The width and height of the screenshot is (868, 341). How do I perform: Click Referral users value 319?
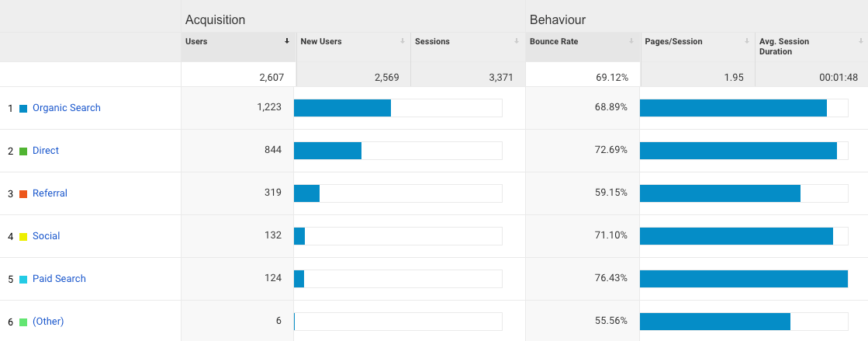273,193
